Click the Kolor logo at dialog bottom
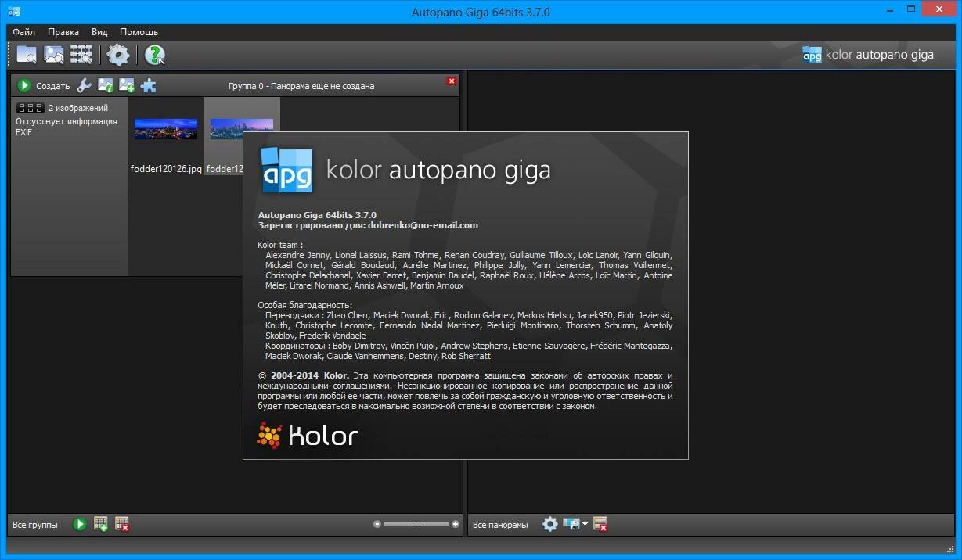Screen dimensions: 962x560 point(308,436)
